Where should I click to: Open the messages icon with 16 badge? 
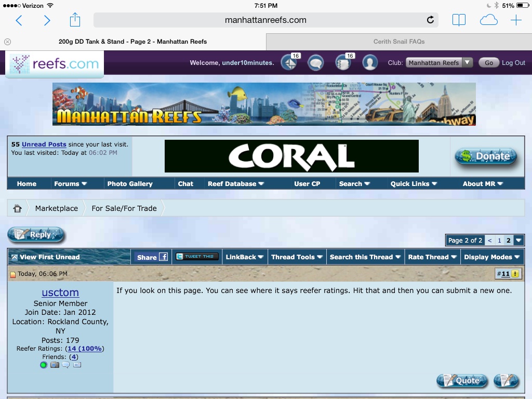tap(343, 62)
